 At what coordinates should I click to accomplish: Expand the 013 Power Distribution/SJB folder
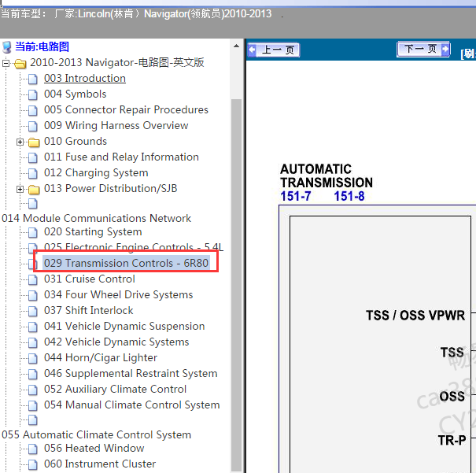[x=20, y=189]
